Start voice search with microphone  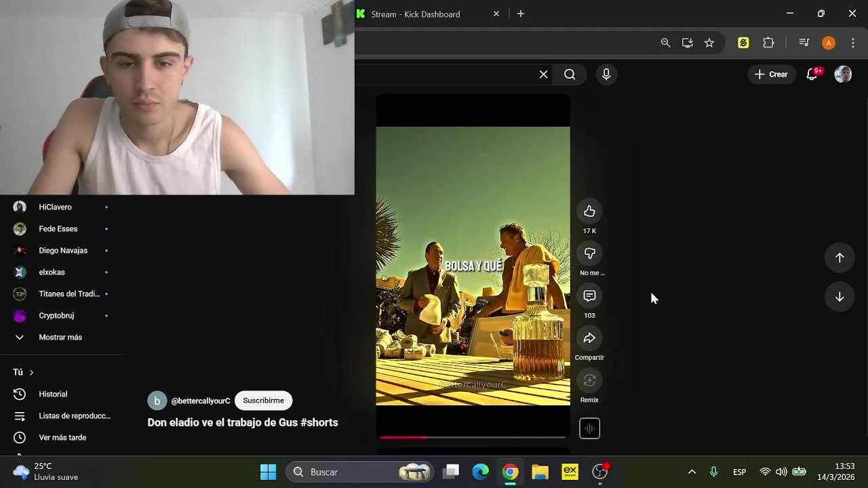coord(606,75)
